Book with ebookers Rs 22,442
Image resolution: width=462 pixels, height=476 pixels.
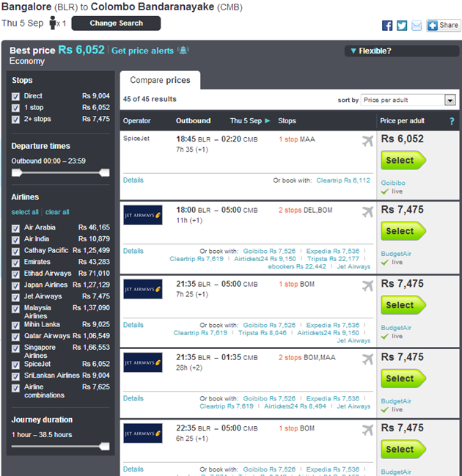[297, 266]
